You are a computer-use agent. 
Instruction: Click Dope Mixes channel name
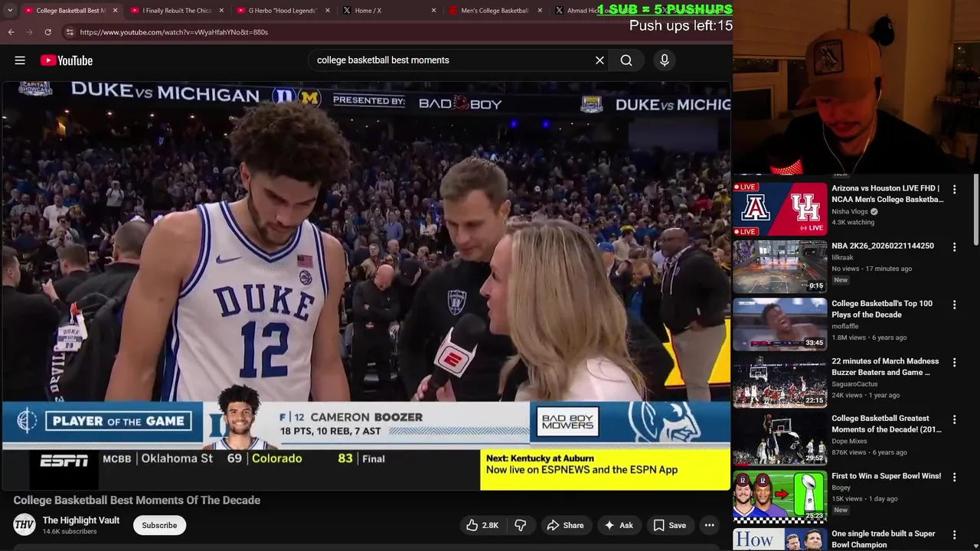tap(849, 441)
